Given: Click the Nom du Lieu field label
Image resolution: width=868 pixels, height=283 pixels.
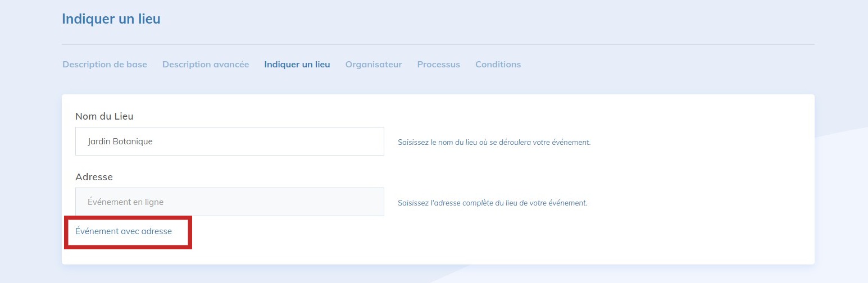Looking at the screenshot, I should tap(104, 116).
